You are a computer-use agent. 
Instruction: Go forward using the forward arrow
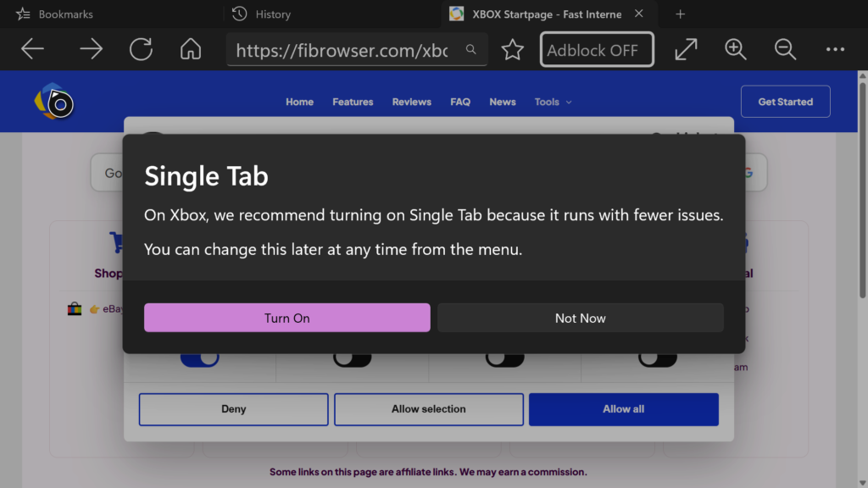click(92, 49)
